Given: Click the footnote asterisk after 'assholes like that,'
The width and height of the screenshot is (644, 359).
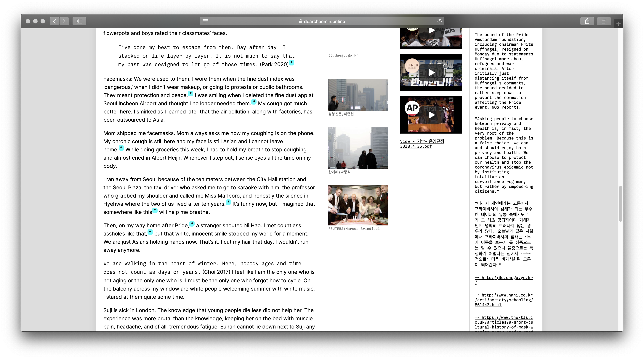Looking at the screenshot, I should tap(150, 232).
